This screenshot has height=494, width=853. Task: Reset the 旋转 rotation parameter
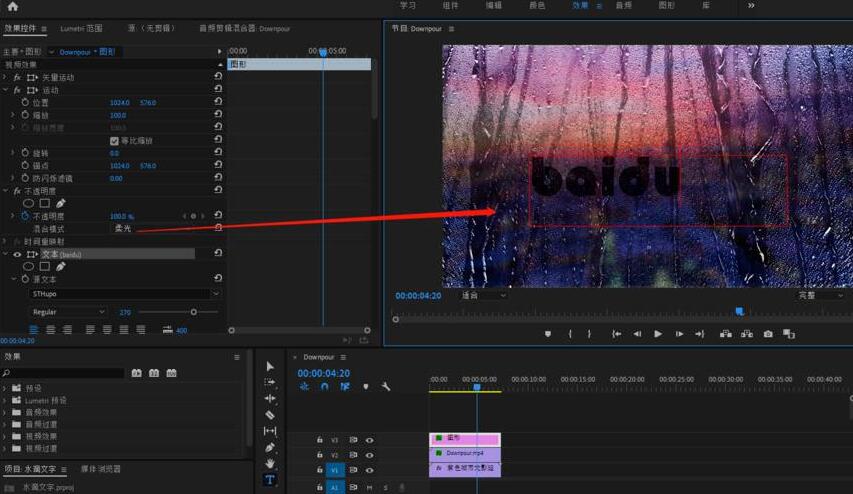tap(218, 152)
